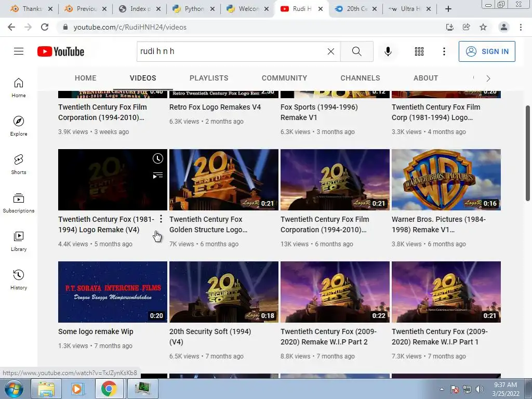The image size is (532, 399).
Task: Start voice search with microphone
Action: [x=388, y=51]
